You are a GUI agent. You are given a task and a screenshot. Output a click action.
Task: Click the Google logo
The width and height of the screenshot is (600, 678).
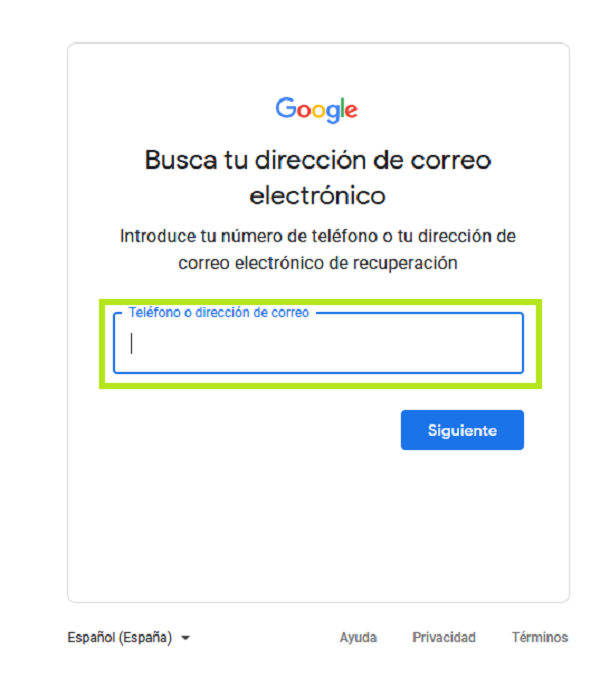(317, 109)
